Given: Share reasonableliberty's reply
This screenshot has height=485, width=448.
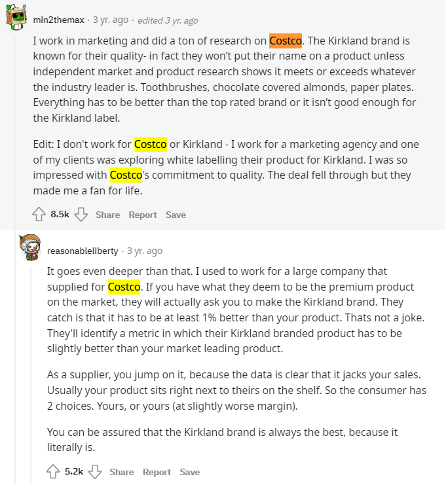Looking at the screenshot, I should click(x=122, y=472).
